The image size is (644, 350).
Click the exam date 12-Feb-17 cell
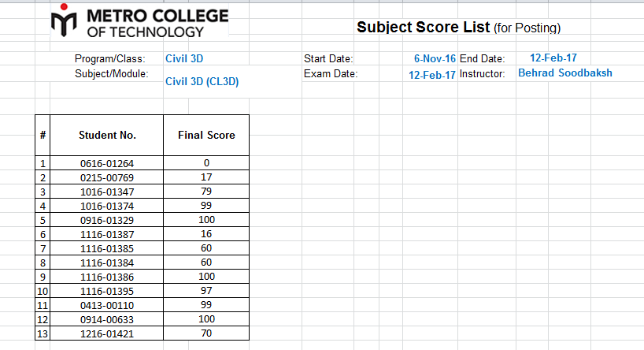(431, 75)
